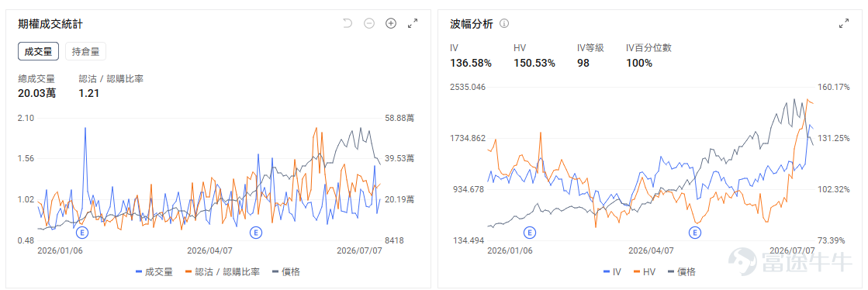The width and height of the screenshot is (868, 290).
Task: Zoom out chart with the minus circle icon
Action: (369, 23)
